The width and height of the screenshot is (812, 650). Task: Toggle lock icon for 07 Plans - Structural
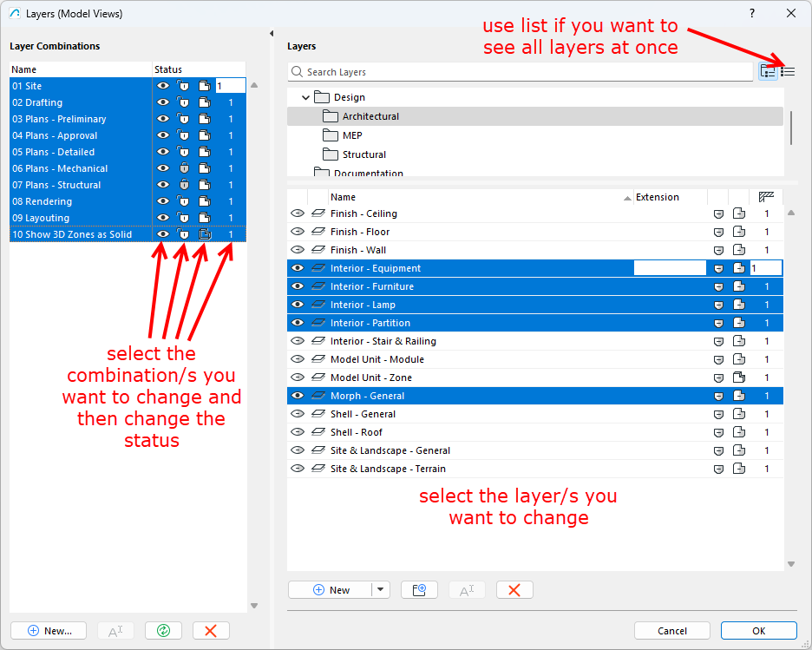coord(184,185)
